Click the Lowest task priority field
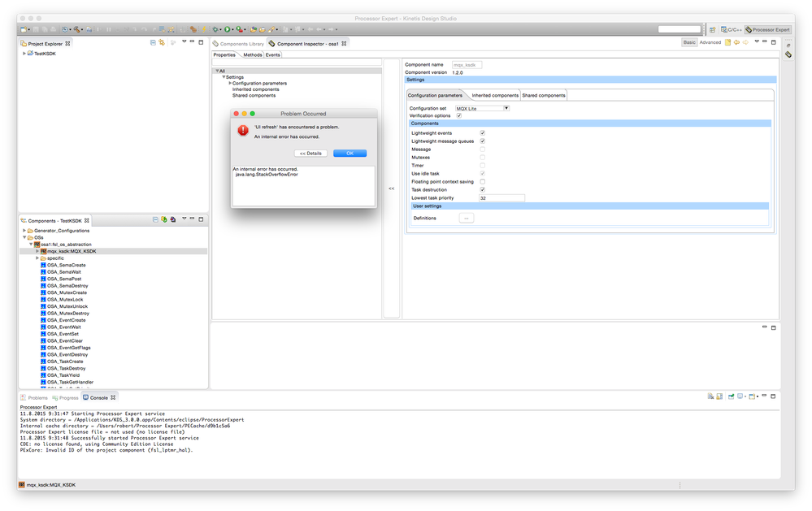The width and height of the screenshot is (812, 511). (x=502, y=197)
